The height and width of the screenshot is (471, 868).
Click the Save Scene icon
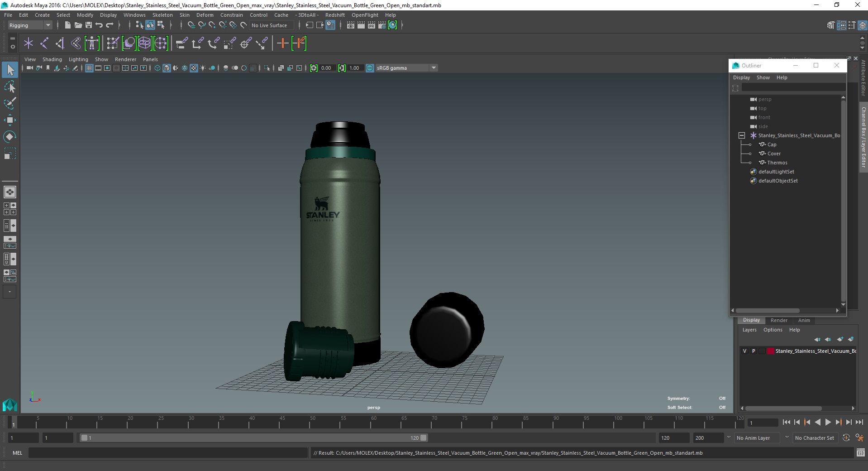pos(89,25)
